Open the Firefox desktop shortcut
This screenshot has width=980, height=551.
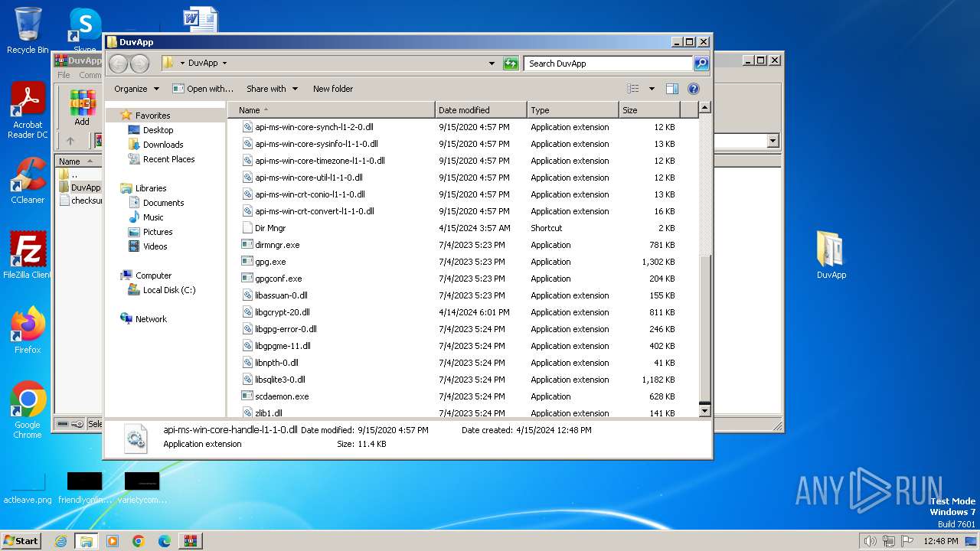point(28,330)
